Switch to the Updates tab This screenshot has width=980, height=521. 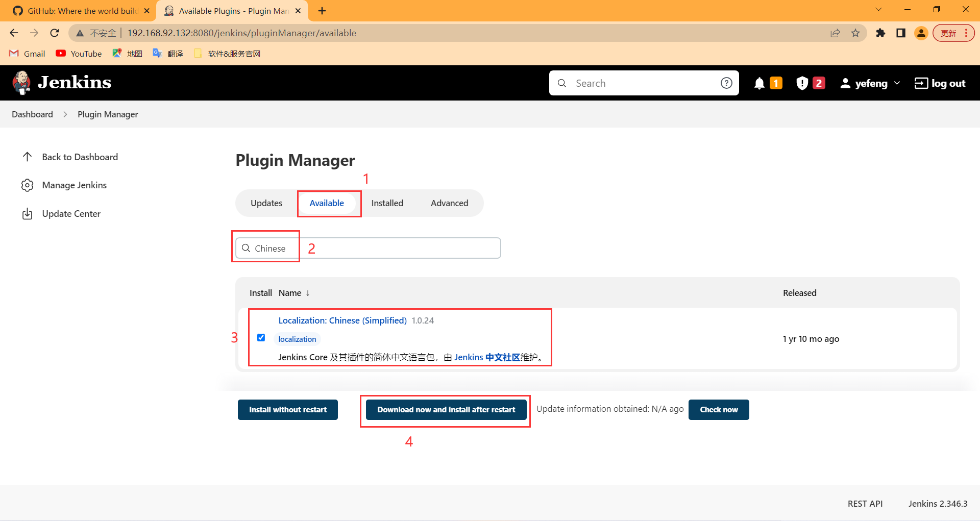pos(266,203)
